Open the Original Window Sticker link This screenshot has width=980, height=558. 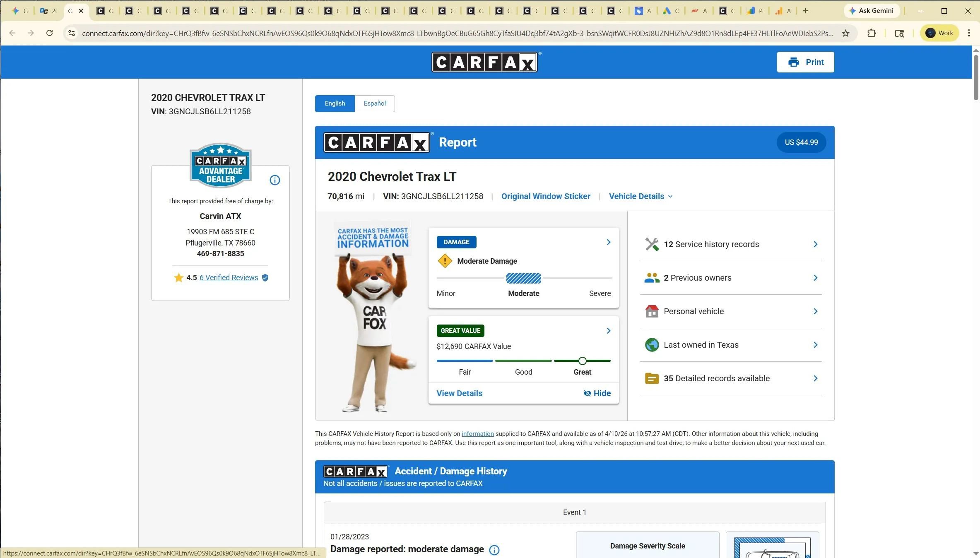pyautogui.click(x=545, y=196)
